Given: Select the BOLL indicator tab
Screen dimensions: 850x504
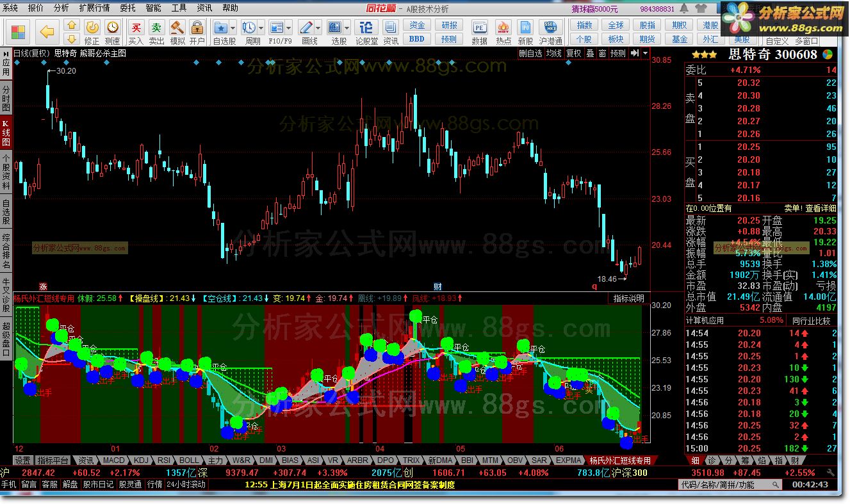Looking at the screenshot, I should (189, 460).
